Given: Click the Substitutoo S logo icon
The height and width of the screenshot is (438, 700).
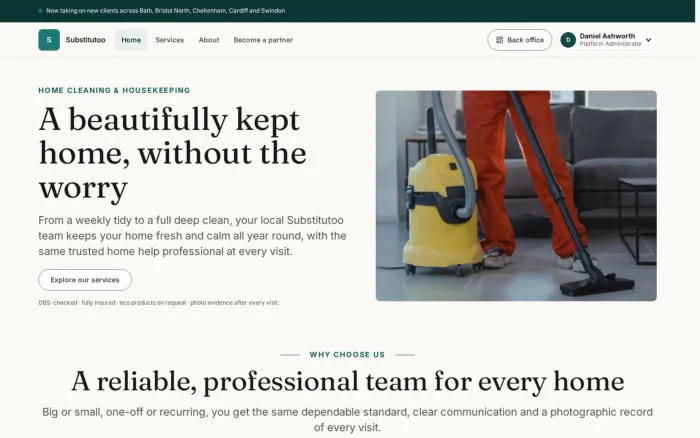Looking at the screenshot, I should 49,40.
